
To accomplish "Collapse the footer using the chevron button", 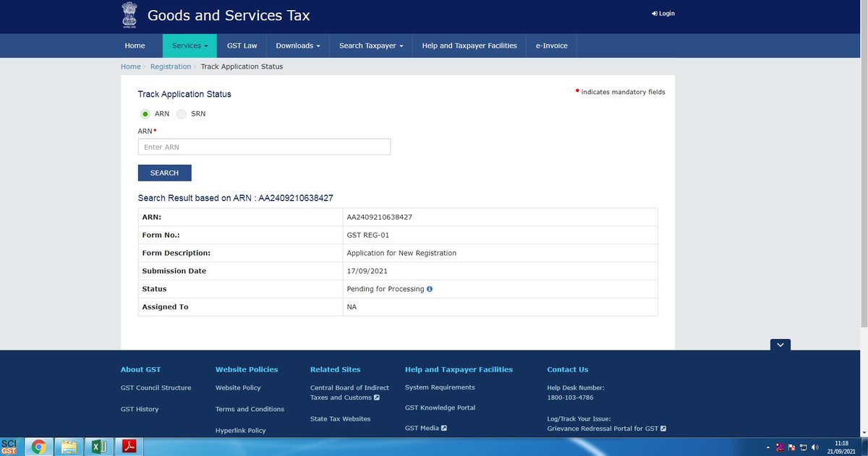I will [780, 345].
